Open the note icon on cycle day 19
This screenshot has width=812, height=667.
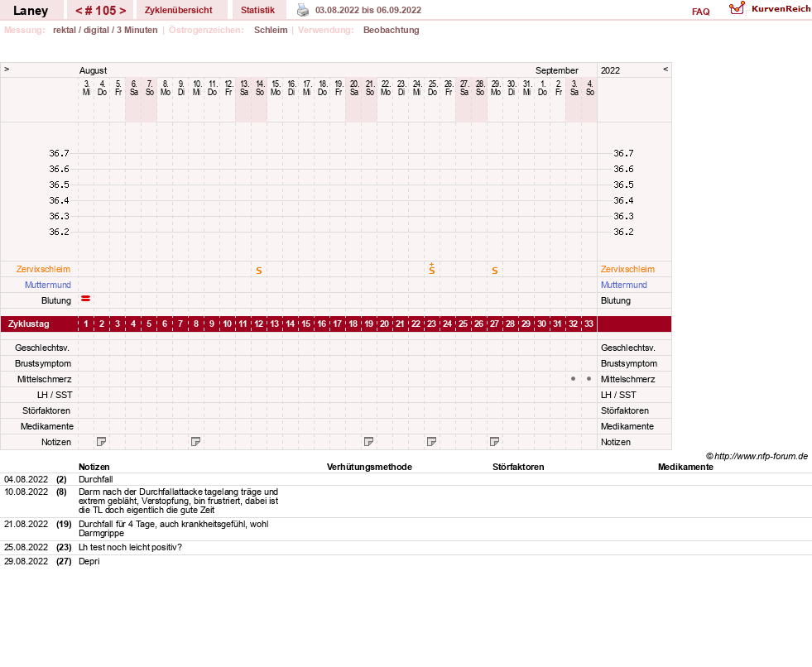368,442
